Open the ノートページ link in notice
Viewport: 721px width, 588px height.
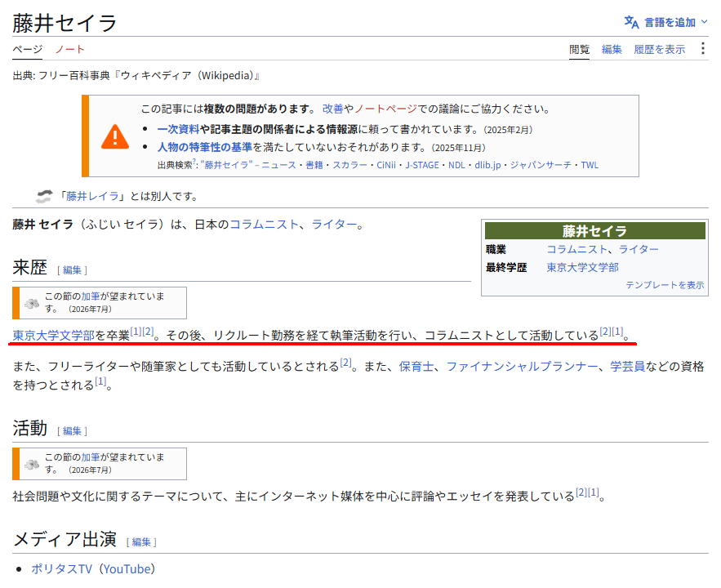coord(385,109)
